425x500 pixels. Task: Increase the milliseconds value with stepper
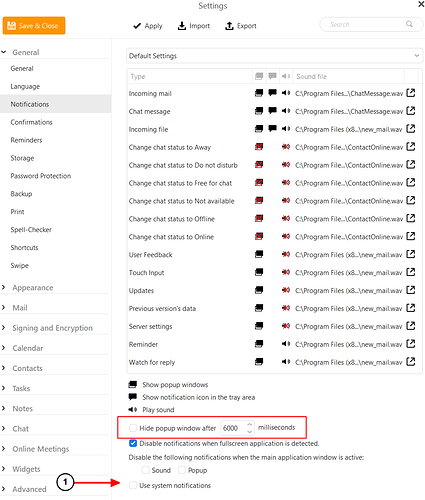[x=250, y=424]
